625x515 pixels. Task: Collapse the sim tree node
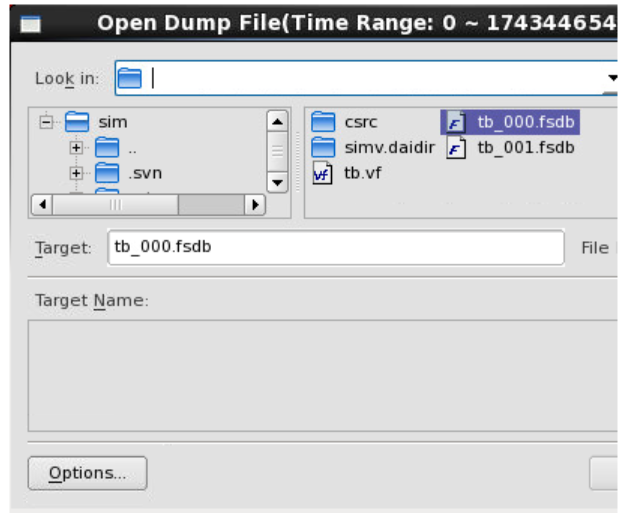[46, 122]
